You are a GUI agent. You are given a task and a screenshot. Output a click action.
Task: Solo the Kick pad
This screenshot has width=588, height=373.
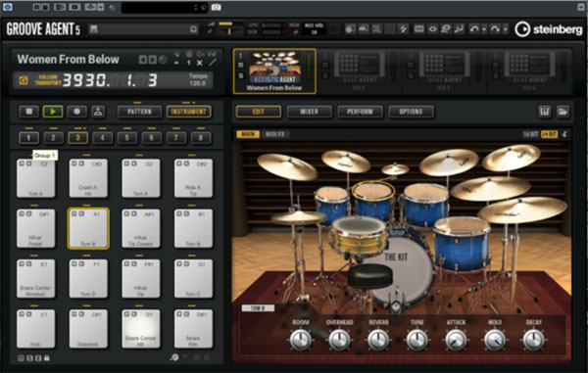click(28, 314)
